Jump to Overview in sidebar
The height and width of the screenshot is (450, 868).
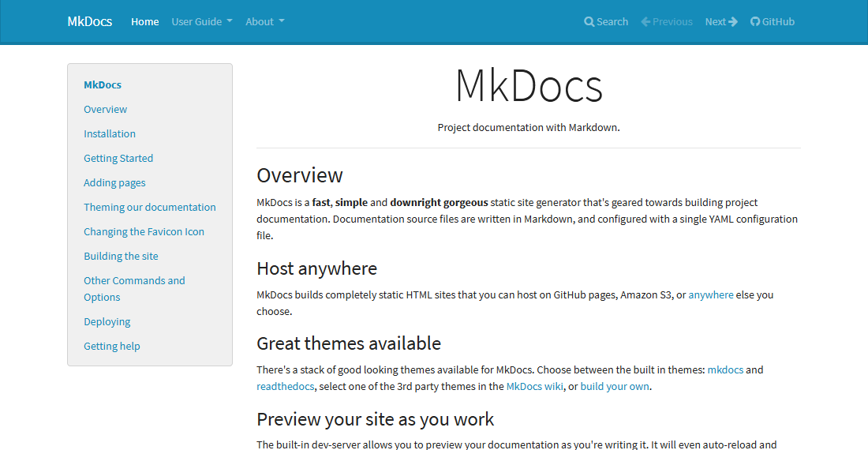[105, 109]
